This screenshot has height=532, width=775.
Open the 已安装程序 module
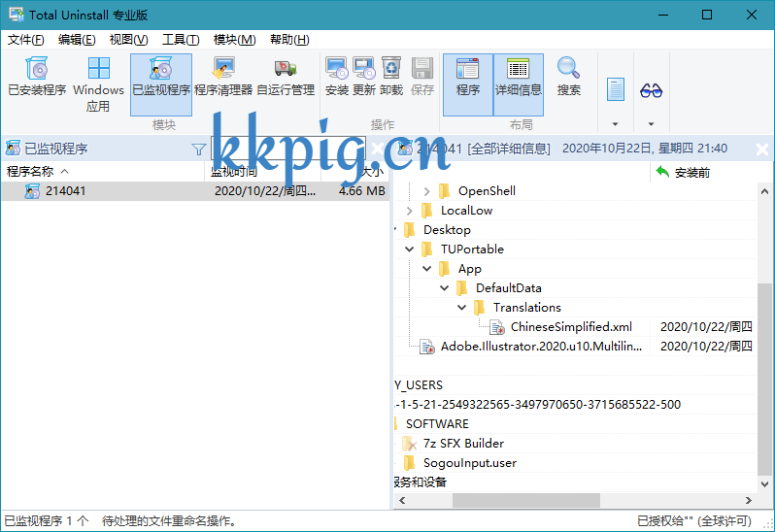37,77
